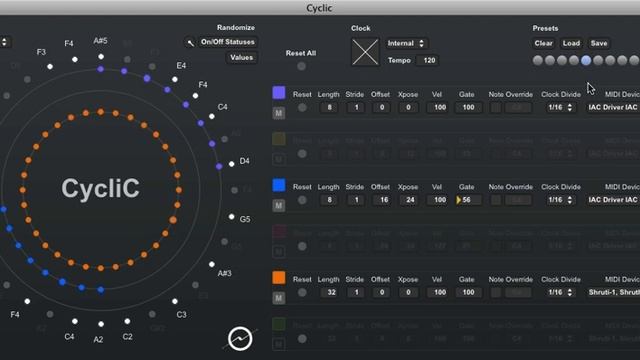Open blue track IAC Driver MIDI device menu

[x=613, y=200]
